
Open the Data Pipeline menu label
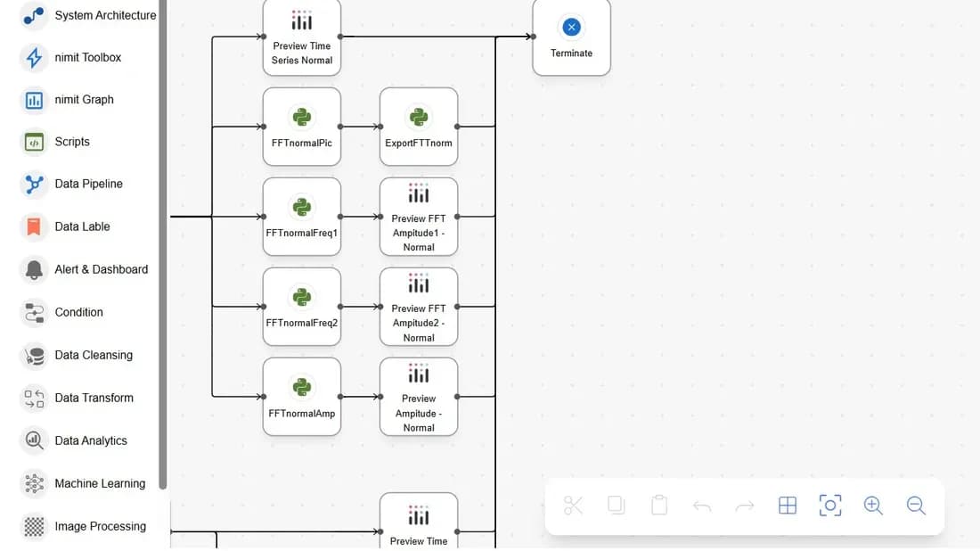click(89, 184)
